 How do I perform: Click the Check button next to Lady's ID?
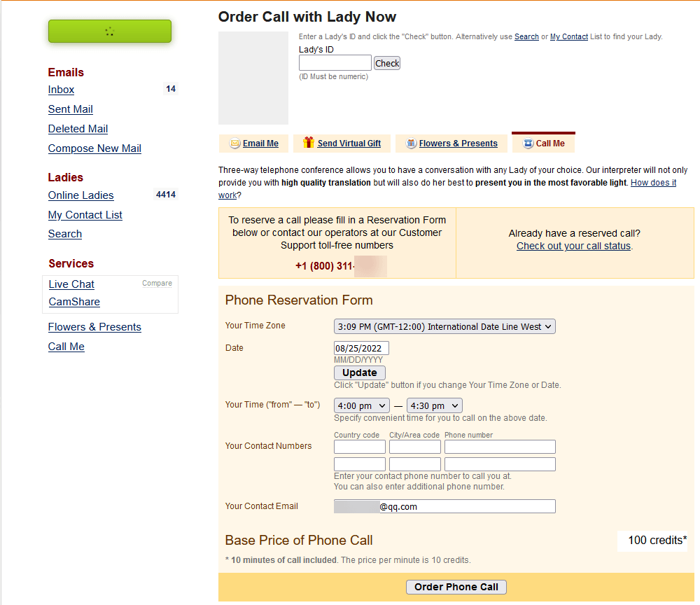387,64
